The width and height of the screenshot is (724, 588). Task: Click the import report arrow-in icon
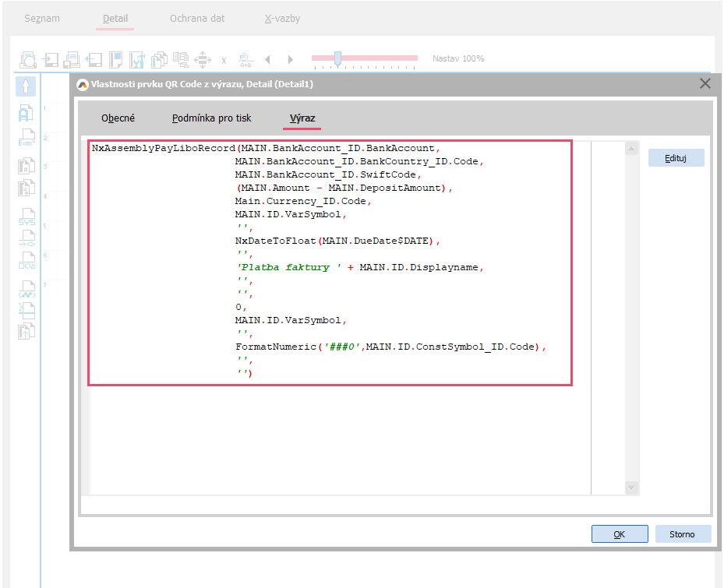click(50, 59)
